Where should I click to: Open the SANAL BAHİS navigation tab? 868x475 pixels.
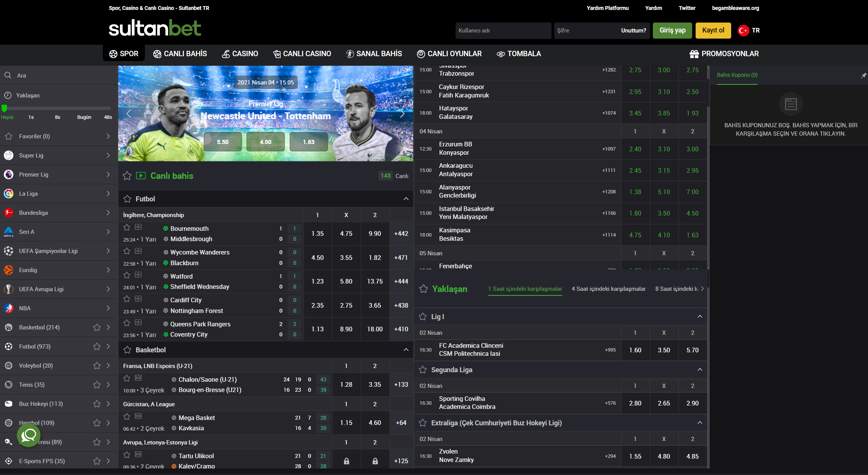(x=374, y=54)
